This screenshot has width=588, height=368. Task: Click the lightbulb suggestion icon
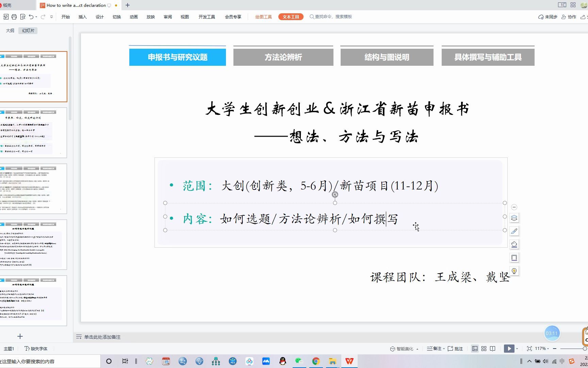pos(514,271)
